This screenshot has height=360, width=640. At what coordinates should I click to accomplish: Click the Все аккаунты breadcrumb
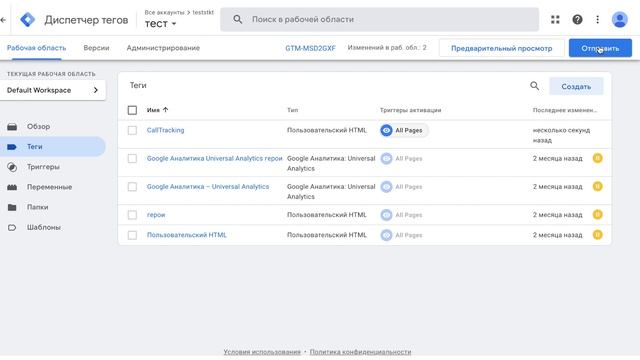(x=164, y=12)
